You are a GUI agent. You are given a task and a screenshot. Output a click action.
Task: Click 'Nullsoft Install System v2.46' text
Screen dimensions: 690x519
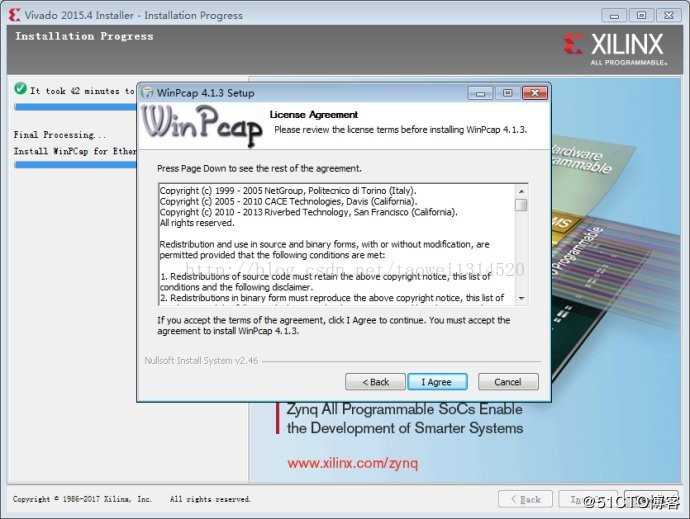point(201,361)
